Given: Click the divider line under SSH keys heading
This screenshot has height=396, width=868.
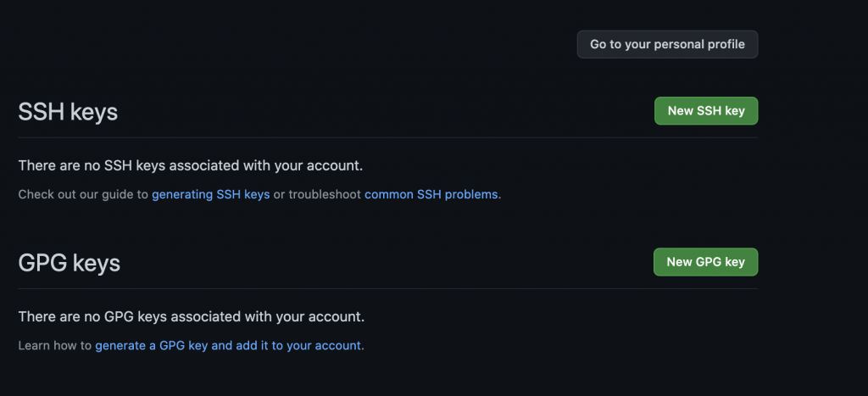Looking at the screenshot, I should pyautogui.click(x=387, y=137).
